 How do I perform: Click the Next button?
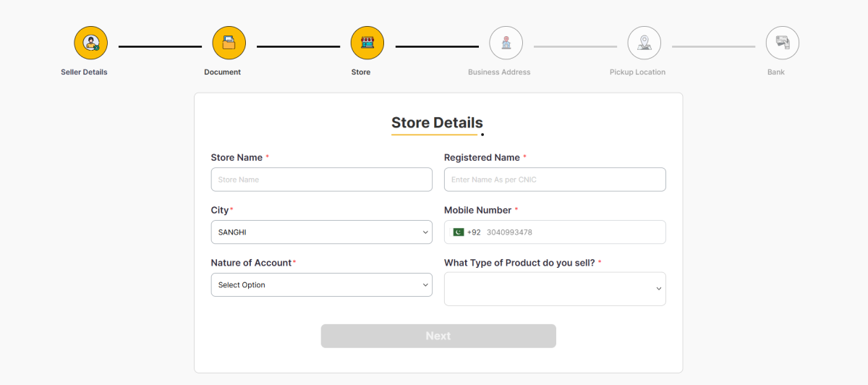tap(438, 336)
